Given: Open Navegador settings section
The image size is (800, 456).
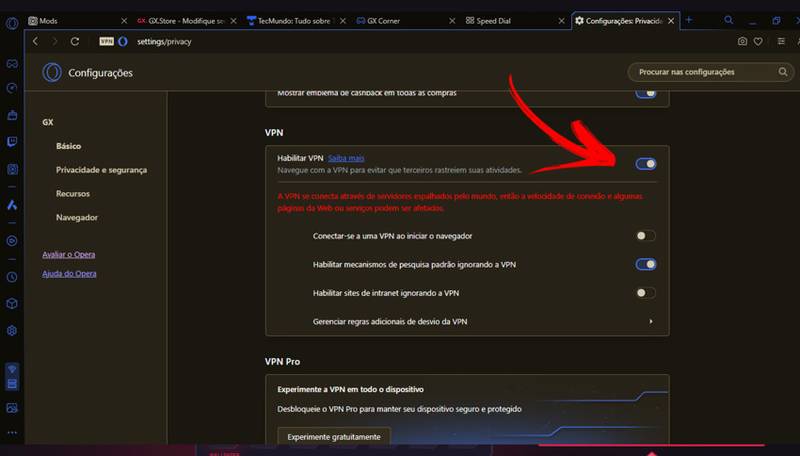Looking at the screenshot, I should pyautogui.click(x=77, y=217).
